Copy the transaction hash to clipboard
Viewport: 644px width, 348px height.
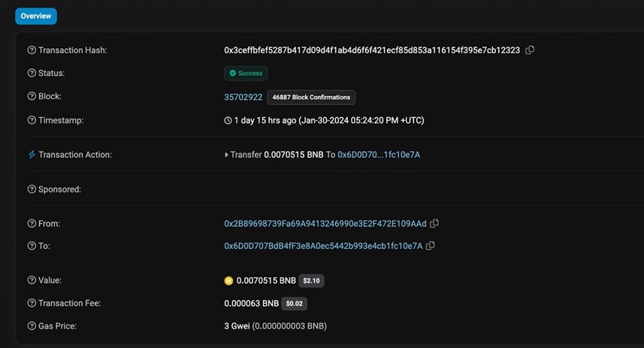(530, 50)
